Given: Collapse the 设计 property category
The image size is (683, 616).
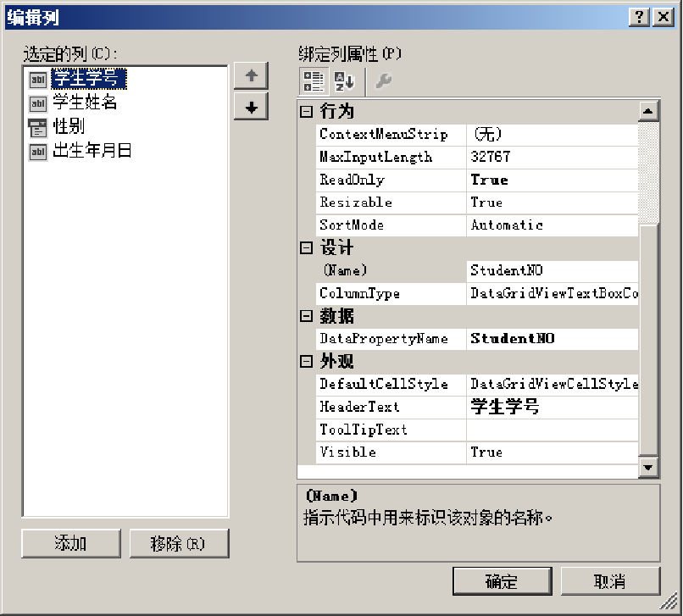Looking at the screenshot, I should click(x=307, y=248).
